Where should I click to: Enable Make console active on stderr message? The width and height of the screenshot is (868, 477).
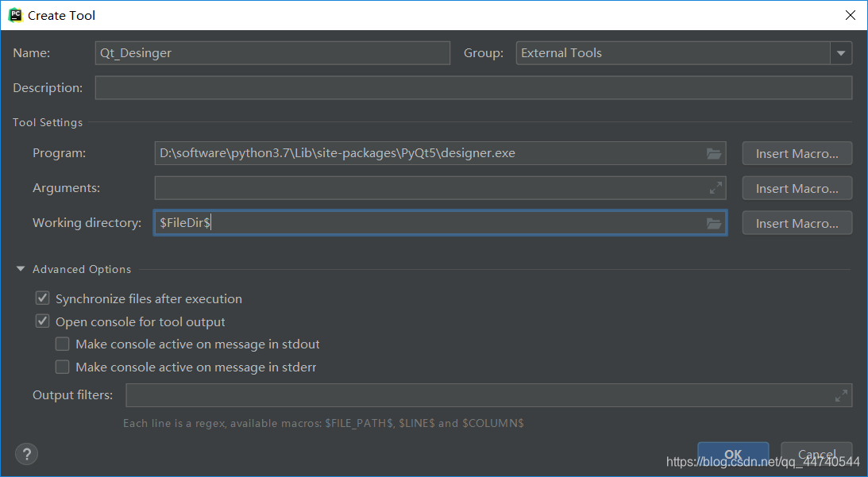pyautogui.click(x=62, y=367)
